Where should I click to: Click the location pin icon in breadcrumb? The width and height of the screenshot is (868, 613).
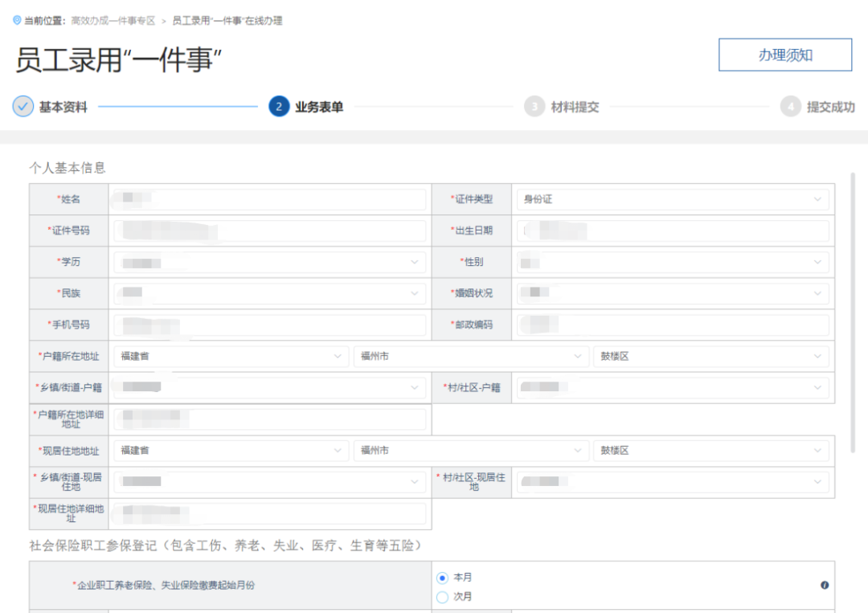[17, 20]
